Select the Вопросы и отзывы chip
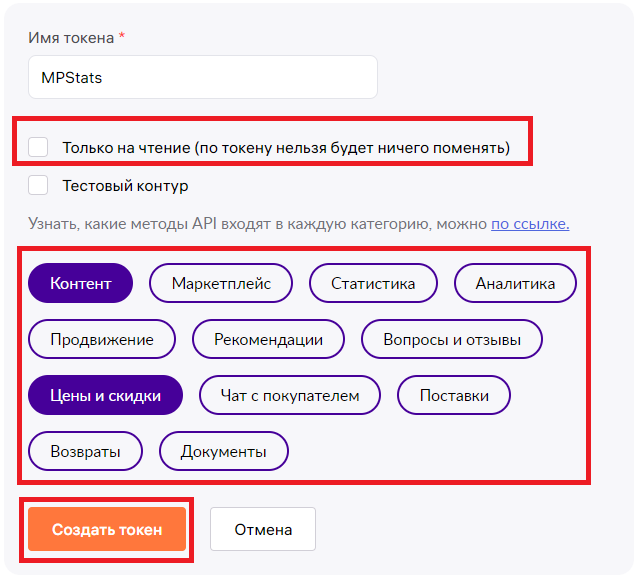 452,339
